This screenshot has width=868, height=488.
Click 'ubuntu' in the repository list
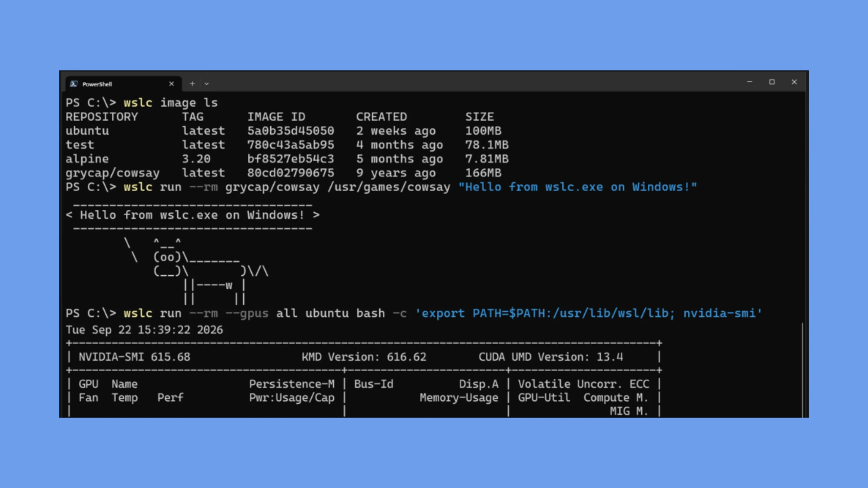coord(87,131)
